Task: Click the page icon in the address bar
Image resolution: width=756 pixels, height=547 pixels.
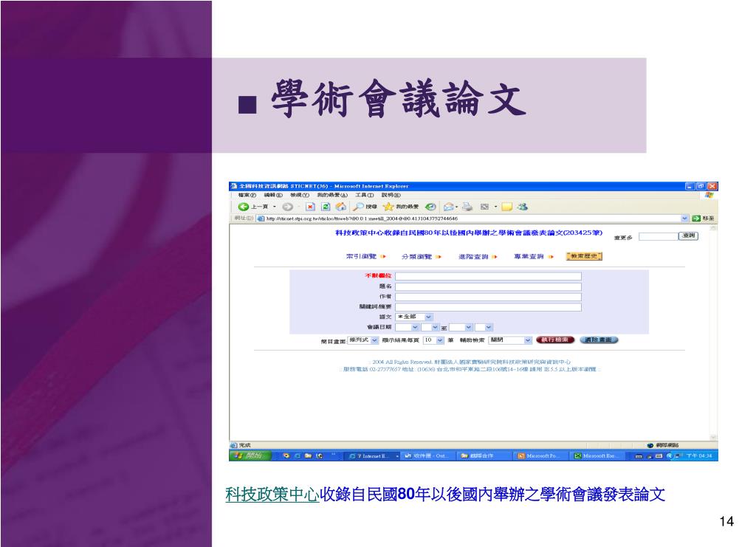Action: click(261, 219)
